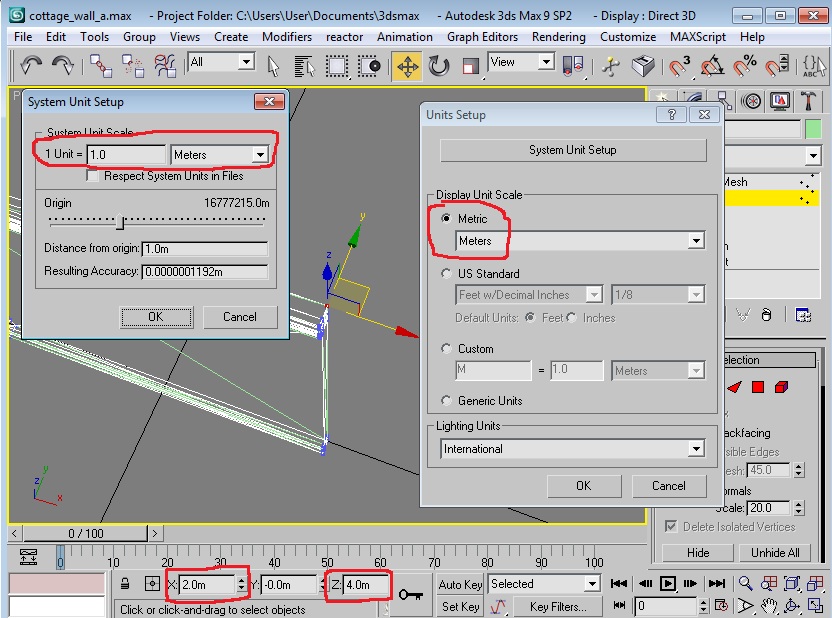Choose the Generic Units radio option
Viewport: 832px width, 618px height.
pyautogui.click(x=446, y=401)
